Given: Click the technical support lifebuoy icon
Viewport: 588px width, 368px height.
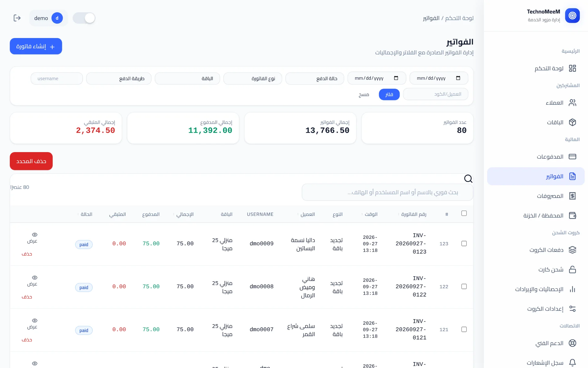Looking at the screenshot, I should (x=572, y=343).
